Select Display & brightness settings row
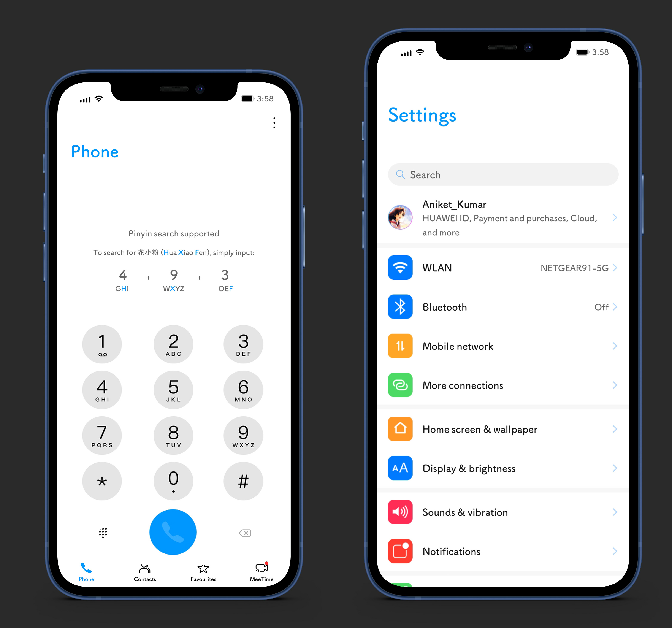 click(504, 468)
